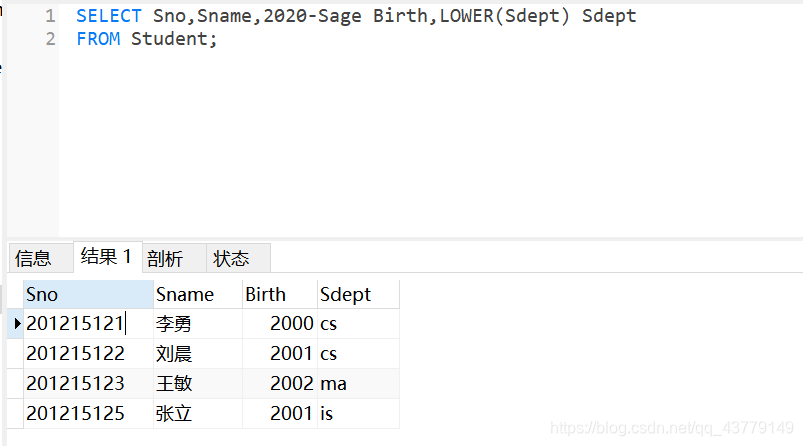This screenshot has height=446, width=803.
Task: Click the current-row arrow indicator
Action: click(x=17, y=324)
